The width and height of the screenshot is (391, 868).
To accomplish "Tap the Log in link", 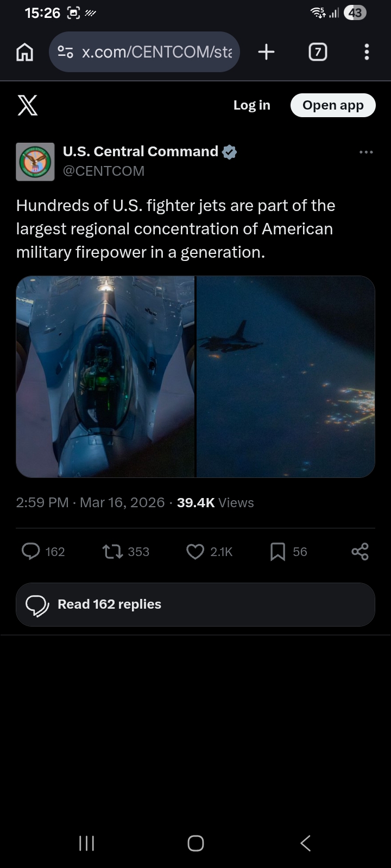I will coord(251,105).
